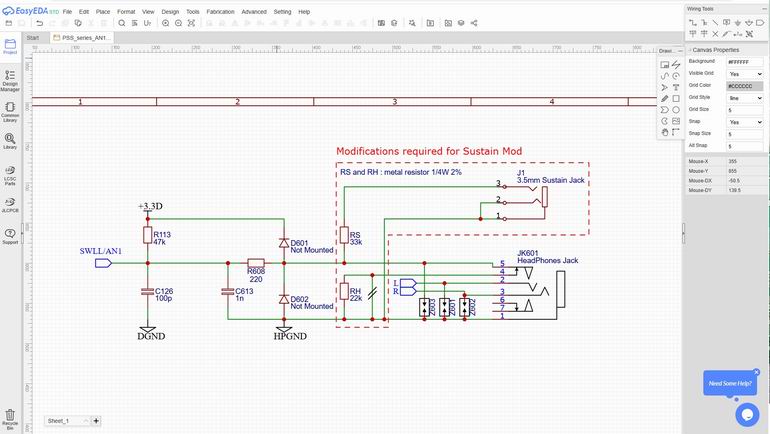Minimize the Wiring Tools panel
770x434 pixels.
[764, 9]
